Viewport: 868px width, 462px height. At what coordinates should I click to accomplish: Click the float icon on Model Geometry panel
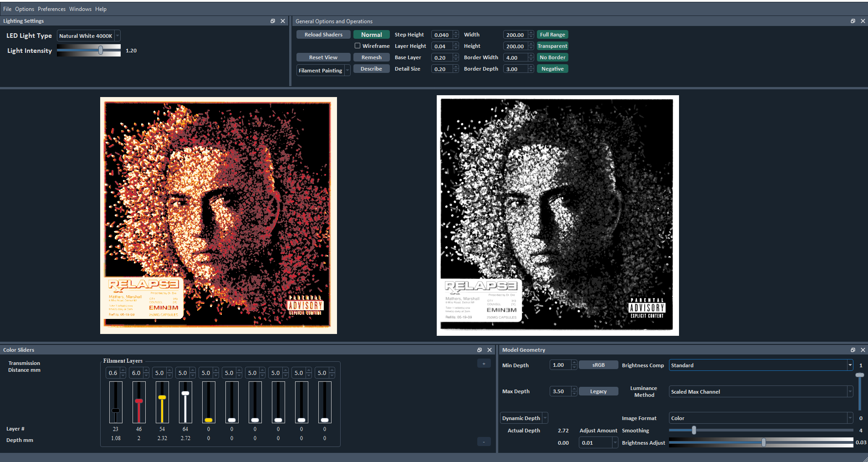tap(852, 349)
